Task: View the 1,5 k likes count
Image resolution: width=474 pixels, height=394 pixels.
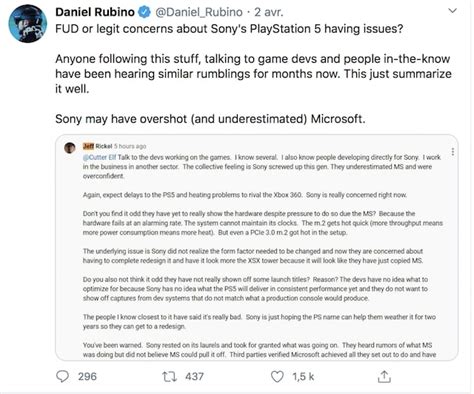Action: (x=303, y=377)
